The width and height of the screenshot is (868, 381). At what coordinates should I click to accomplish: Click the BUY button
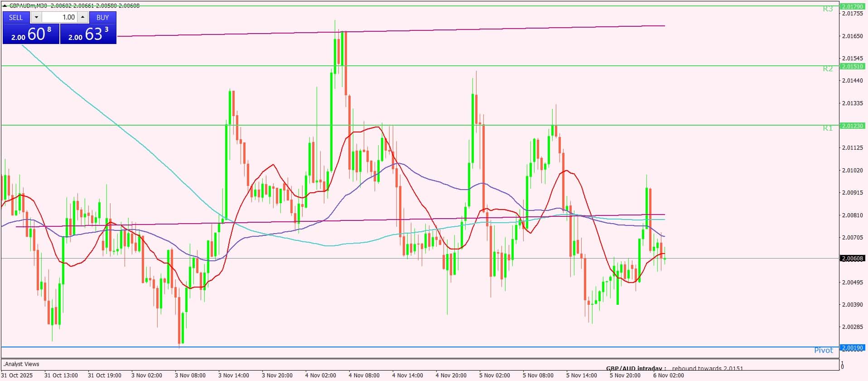point(103,17)
